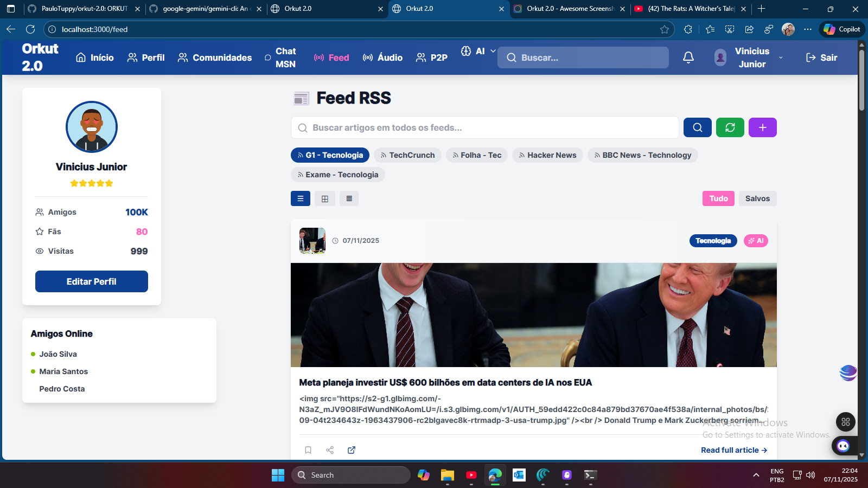Screen dimensions: 868x488
Task: Click the floating grid apps button
Action: click(846, 422)
